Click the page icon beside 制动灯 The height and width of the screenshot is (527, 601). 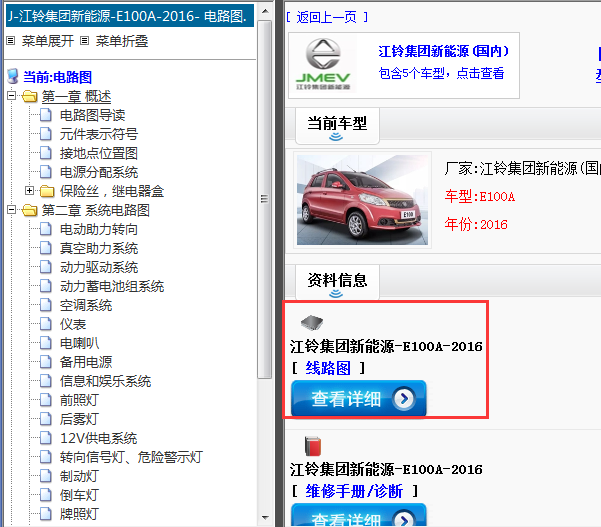coord(46,476)
